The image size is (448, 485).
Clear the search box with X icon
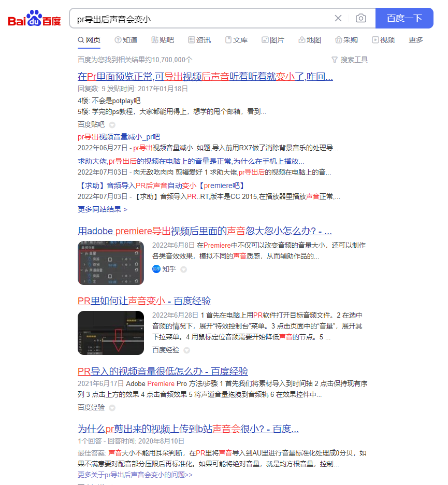pyautogui.click(x=338, y=18)
